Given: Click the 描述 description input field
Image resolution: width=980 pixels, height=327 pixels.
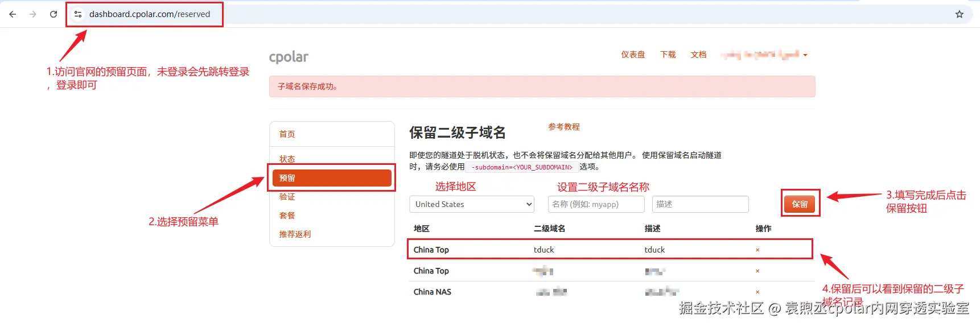Looking at the screenshot, I should tap(701, 204).
